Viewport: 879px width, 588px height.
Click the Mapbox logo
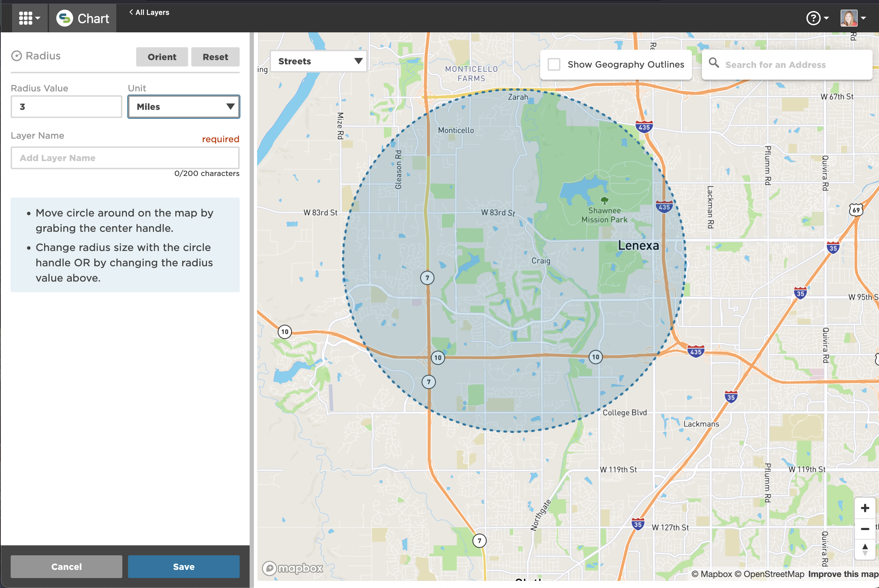tap(293, 568)
